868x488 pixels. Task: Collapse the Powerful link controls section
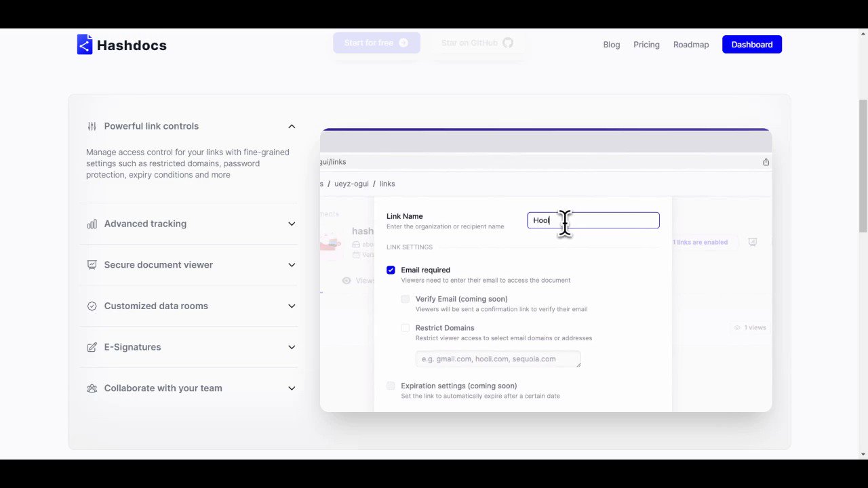292,126
